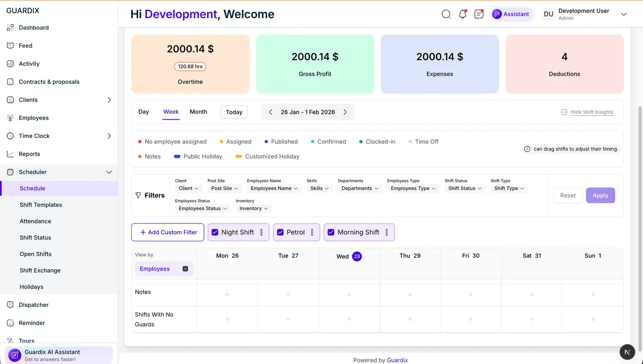The image size is (643, 364).
Task: Select the Day view tab
Action: (x=144, y=112)
